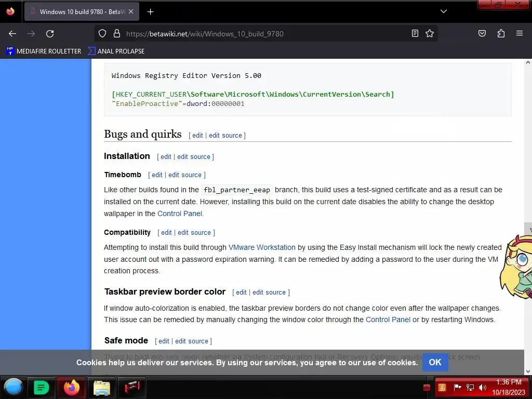This screenshot has height=399, width=532.
Task: Click 'Windows Registry Editor Version 5.00' text
Action: [187, 76]
